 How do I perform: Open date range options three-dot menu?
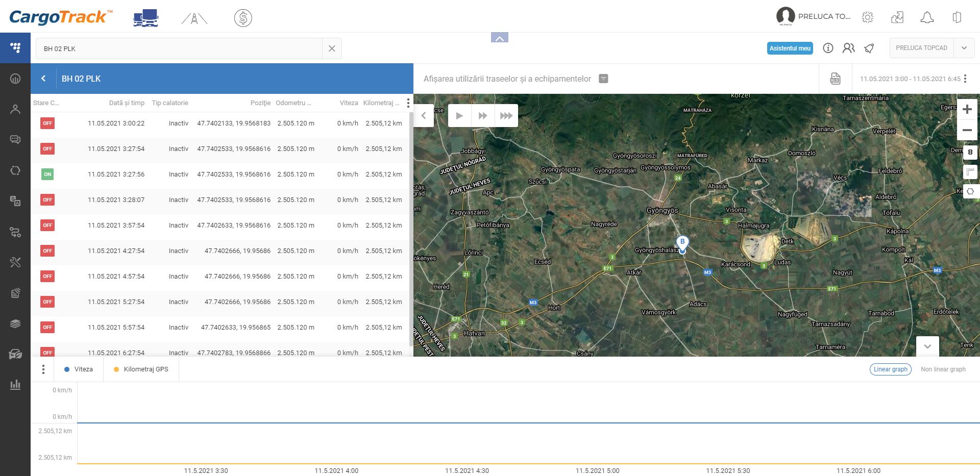tap(965, 79)
